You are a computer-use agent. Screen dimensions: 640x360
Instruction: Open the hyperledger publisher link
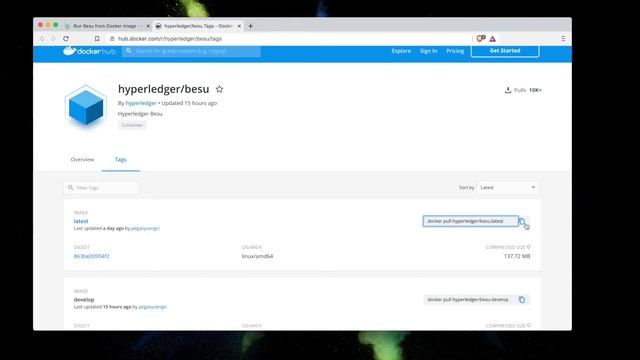pos(141,103)
